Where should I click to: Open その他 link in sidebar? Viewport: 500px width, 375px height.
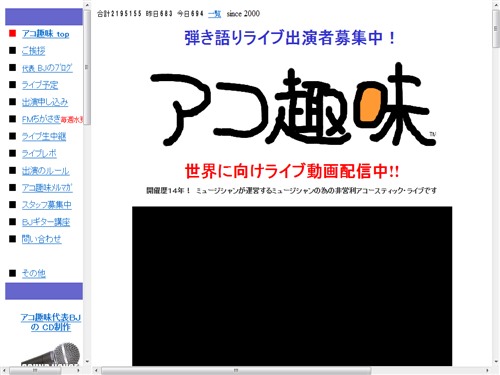(x=34, y=273)
